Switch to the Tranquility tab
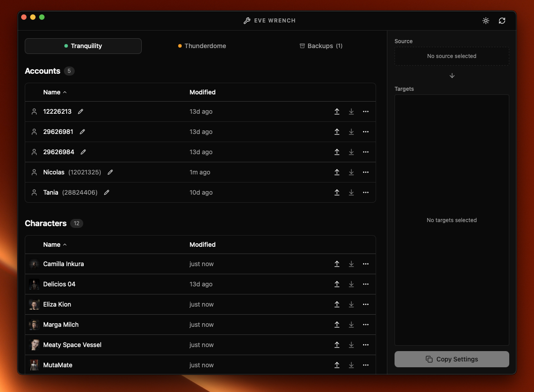The width and height of the screenshot is (534, 392). pos(83,46)
